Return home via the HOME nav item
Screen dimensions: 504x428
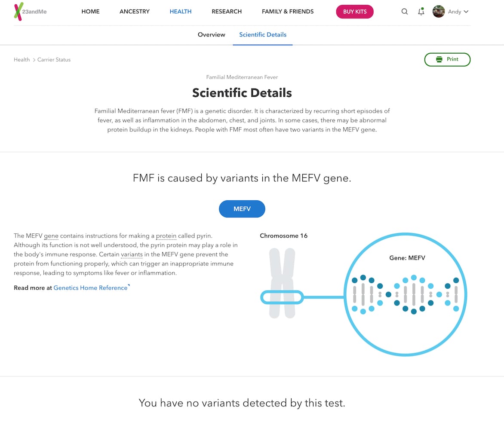tap(90, 12)
